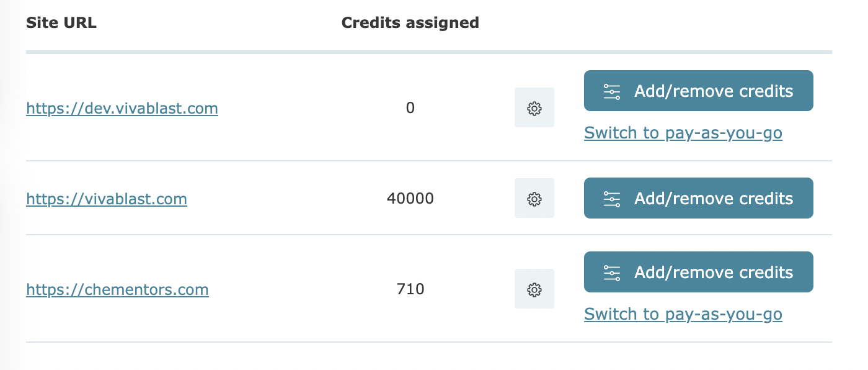Open settings gear for dev.vivablast.com
868x370 pixels.
click(x=534, y=107)
